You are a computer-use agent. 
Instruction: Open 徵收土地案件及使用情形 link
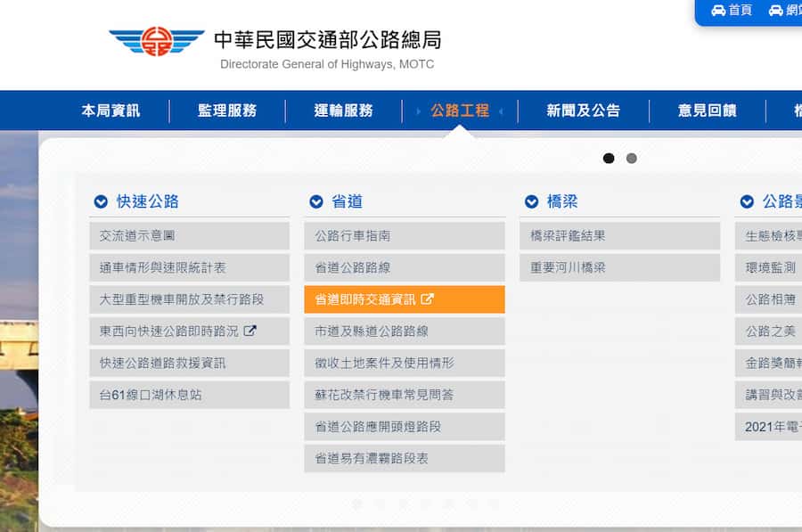(405, 363)
